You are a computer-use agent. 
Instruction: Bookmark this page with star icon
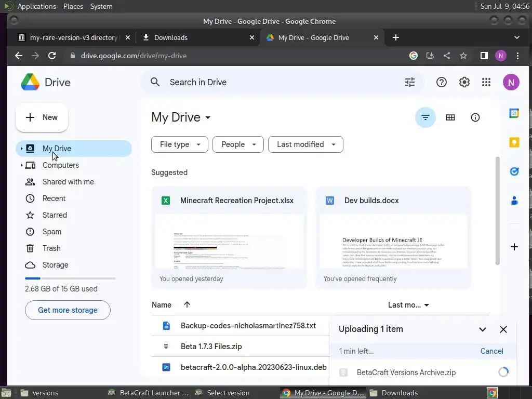[463, 56]
